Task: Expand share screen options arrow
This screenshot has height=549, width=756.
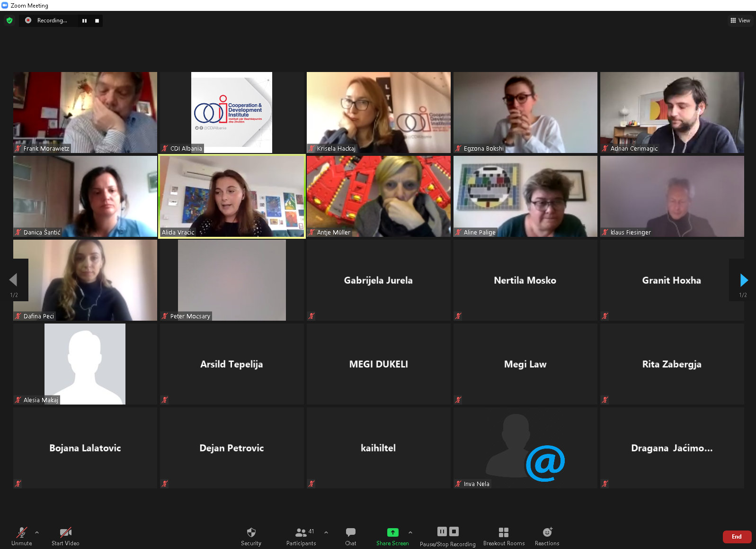Action: point(410,532)
